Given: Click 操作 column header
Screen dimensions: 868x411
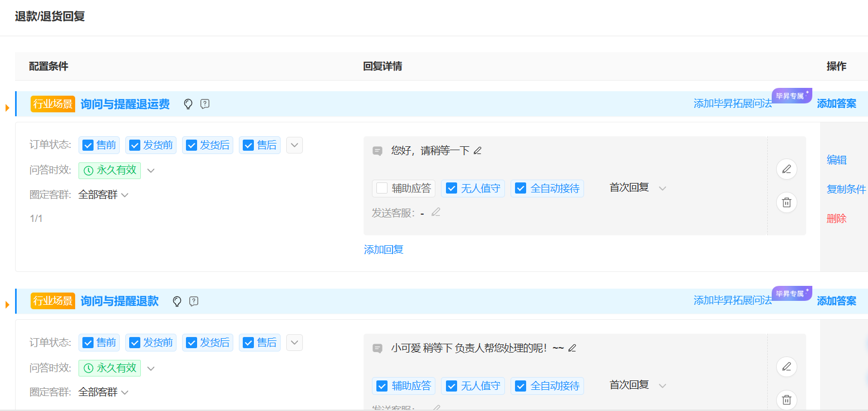Looking at the screenshot, I should [836, 66].
